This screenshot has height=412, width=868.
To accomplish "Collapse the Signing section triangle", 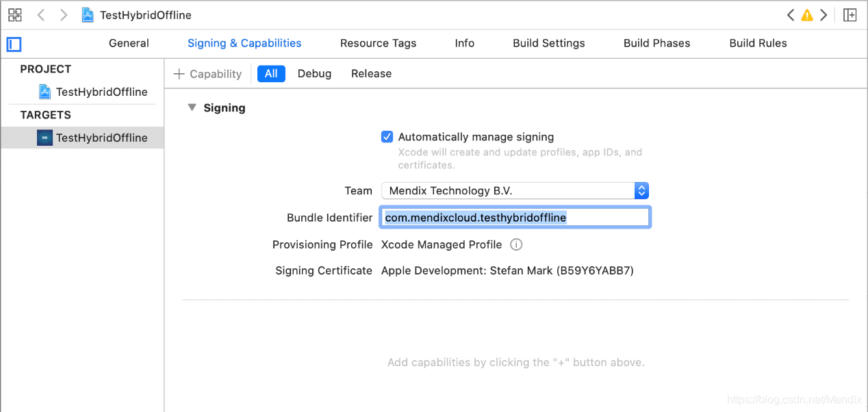I will pos(192,107).
